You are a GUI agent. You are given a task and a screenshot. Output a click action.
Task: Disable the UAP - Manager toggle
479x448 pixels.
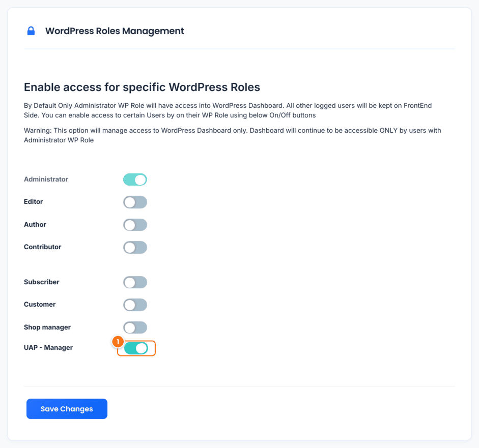tap(136, 348)
